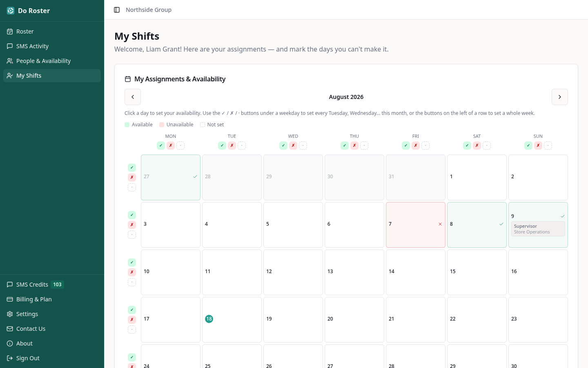Select My Shifts in sidebar
The width and height of the screenshot is (588, 368).
click(52, 76)
